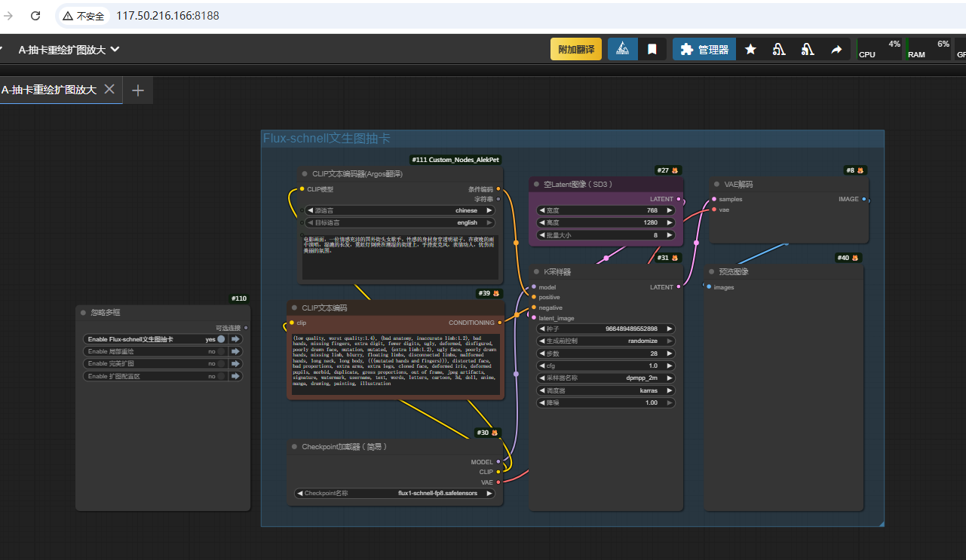Viewport: 966px width, 560px height.
Task: Collapse the VAE解码 node
Action: pyautogui.click(x=716, y=184)
